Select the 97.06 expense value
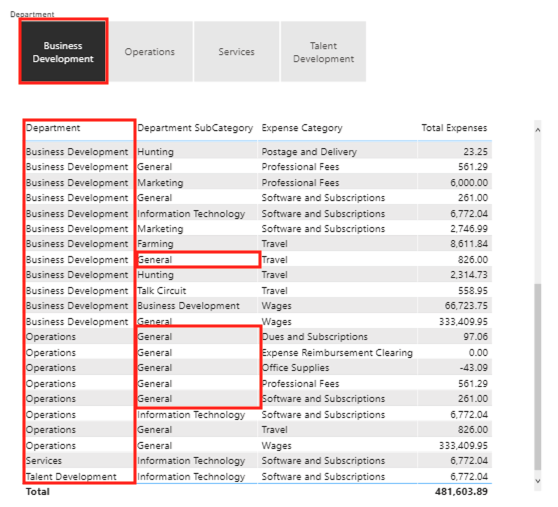Screen dimensions: 558x507 tap(475, 337)
